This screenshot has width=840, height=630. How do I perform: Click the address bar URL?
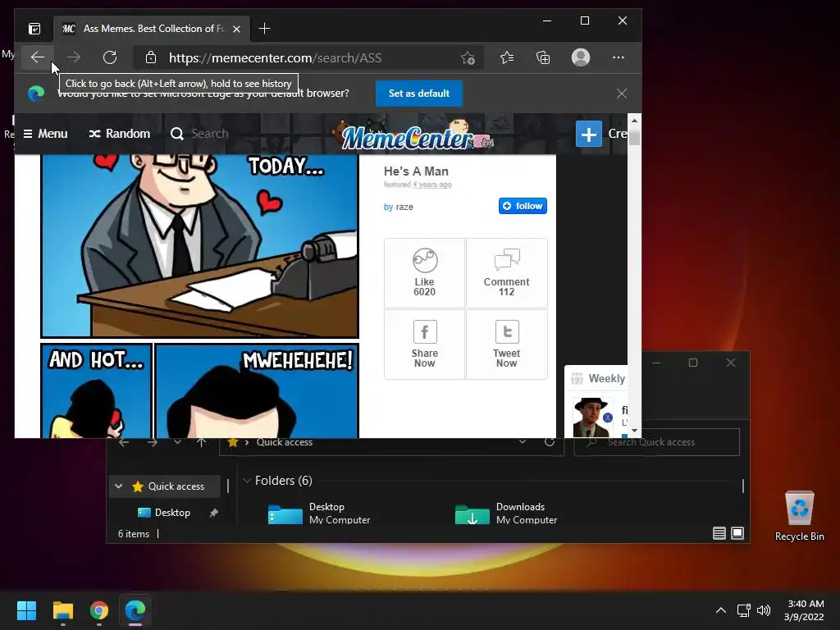pyautogui.click(x=275, y=58)
